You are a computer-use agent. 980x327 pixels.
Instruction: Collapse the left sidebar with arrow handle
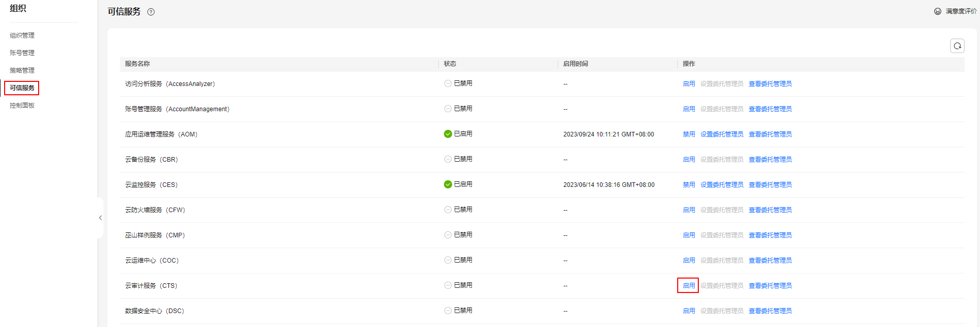coord(100,218)
